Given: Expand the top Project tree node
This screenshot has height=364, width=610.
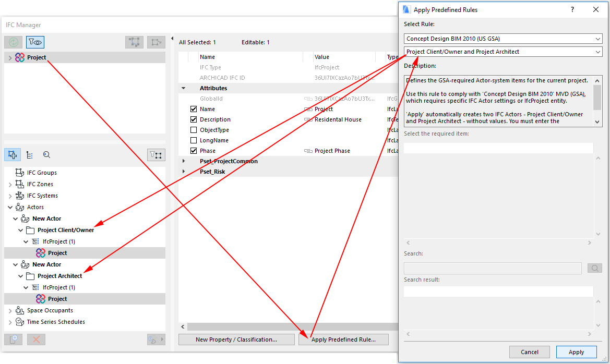Looking at the screenshot, I should tap(10, 57).
